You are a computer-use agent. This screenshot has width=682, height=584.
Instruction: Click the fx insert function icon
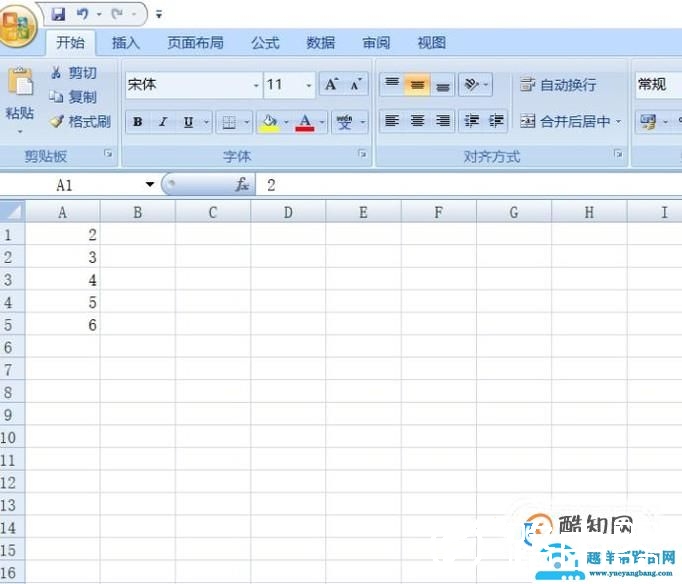pos(242,184)
